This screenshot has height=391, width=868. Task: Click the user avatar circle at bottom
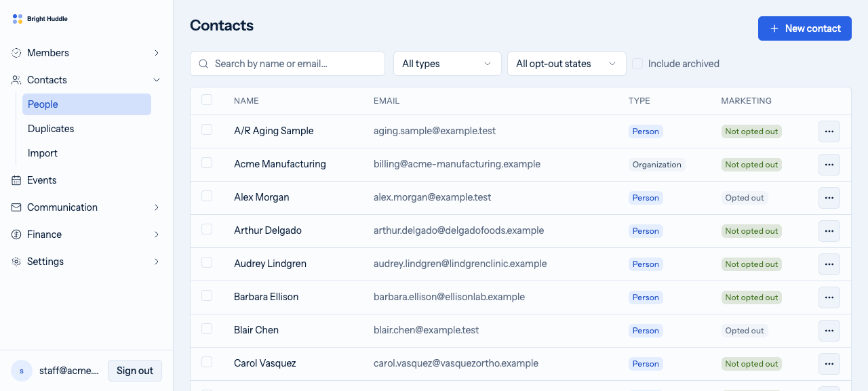[x=22, y=371]
